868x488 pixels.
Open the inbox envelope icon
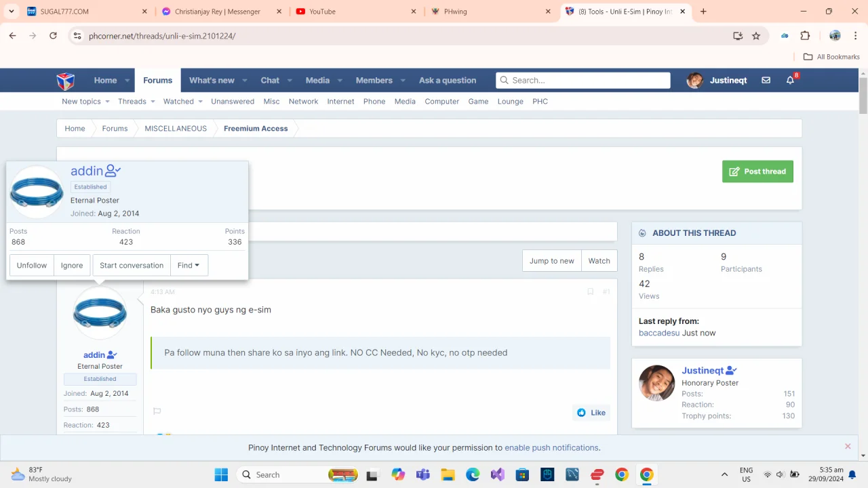pyautogui.click(x=766, y=80)
